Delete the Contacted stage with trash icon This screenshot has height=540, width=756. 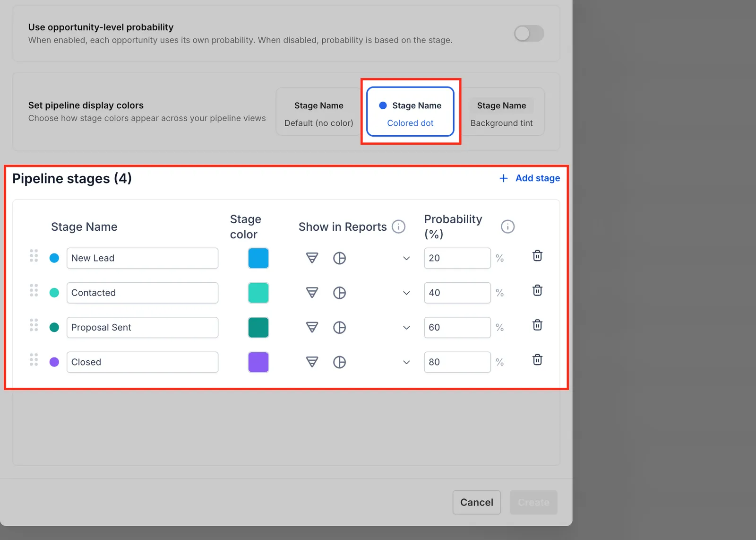537,290
